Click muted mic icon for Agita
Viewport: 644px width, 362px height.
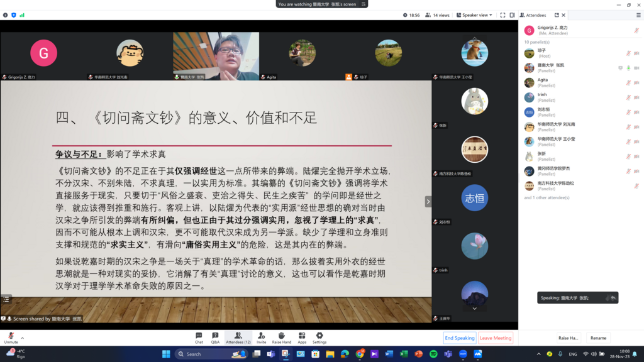pos(628,83)
